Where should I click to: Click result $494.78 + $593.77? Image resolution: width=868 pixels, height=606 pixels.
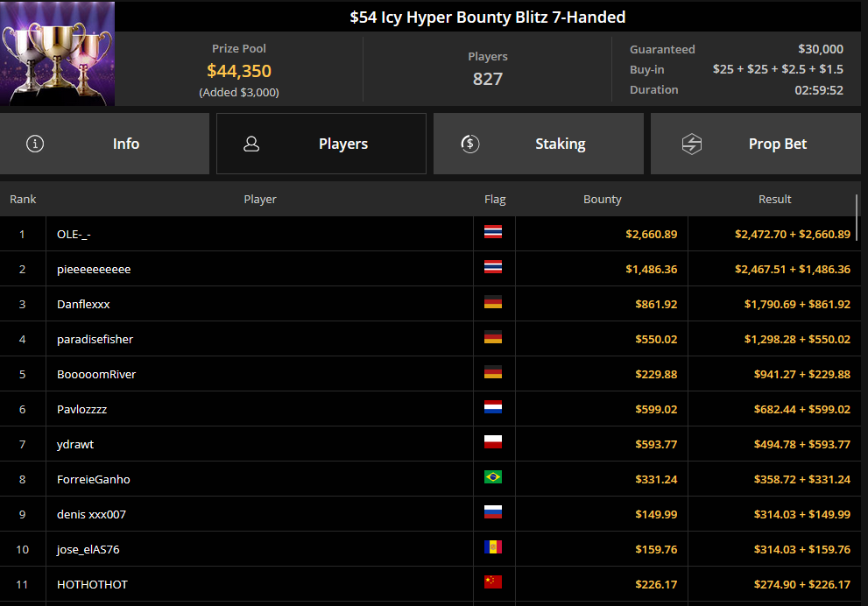[801, 444]
